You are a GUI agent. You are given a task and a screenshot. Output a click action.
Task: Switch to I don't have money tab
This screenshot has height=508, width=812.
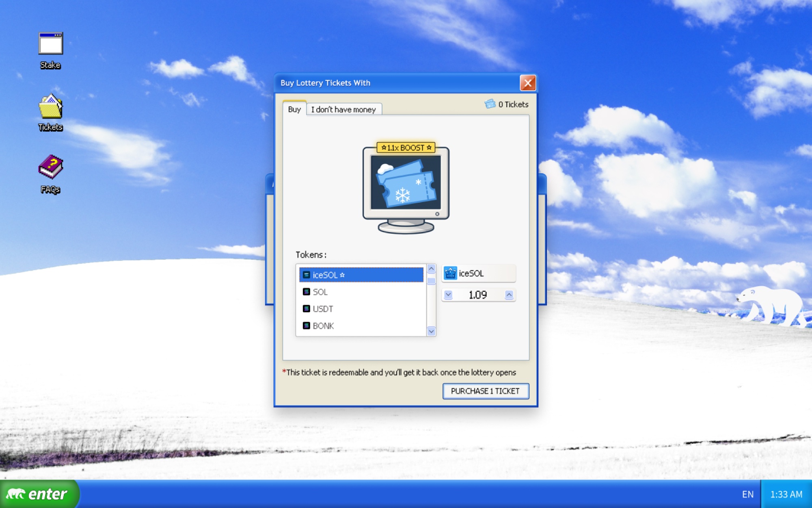coord(343,109)
